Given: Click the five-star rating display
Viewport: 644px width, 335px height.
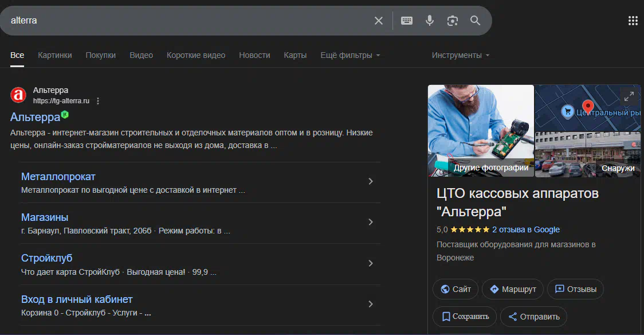Looking at the screenshot, I should (x=470, y=230).
